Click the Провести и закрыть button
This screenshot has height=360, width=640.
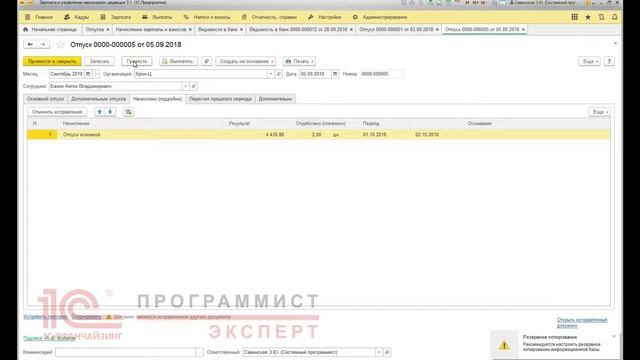pyautogui.click(x=52, y=61)
